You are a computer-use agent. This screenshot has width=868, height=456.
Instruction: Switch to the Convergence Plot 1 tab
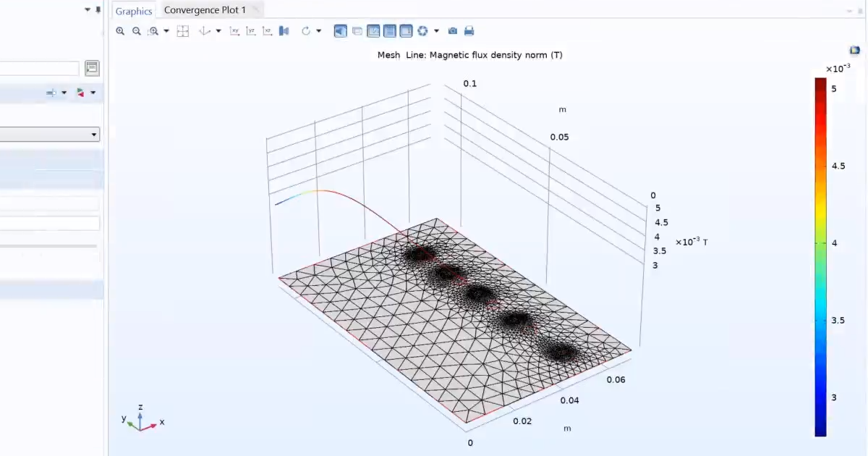click(205, 9)
